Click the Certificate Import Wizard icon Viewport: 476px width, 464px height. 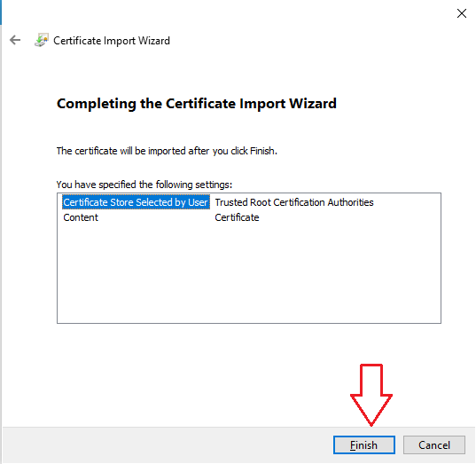pos(42,40)
